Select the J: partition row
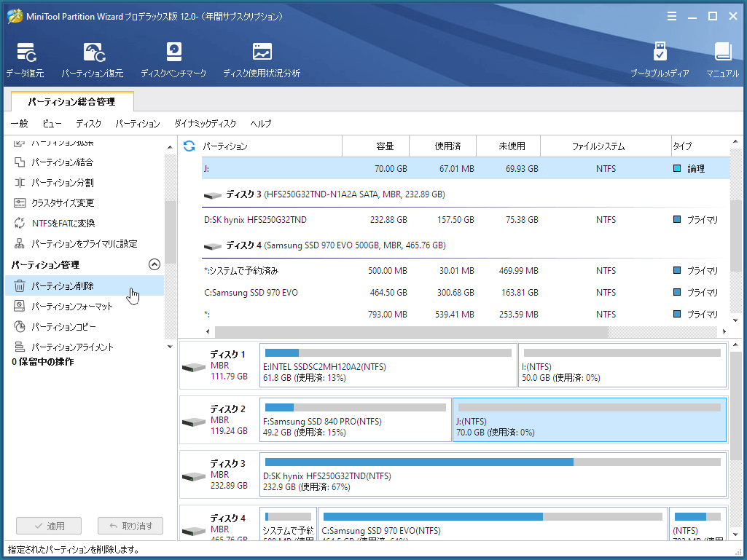The width and height of the screenshot is (747, 560). [466, 168]
